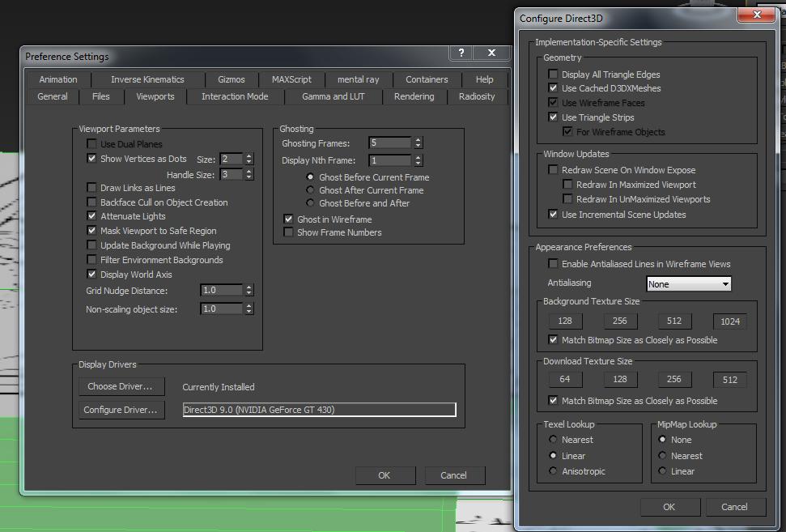The height and width of the screenshot is (532, 786).
Task: Click Display Nth Frame spinner arrows
Action: point(418,160)
